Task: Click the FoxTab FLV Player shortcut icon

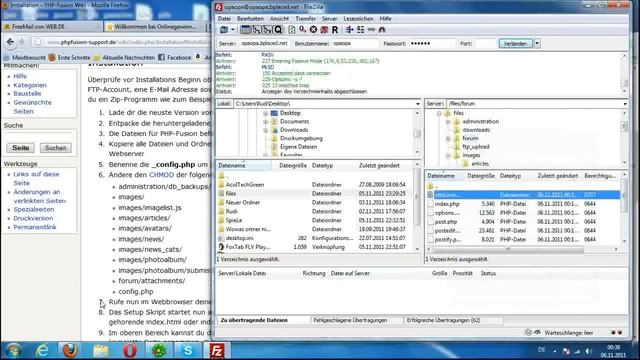Action: [x=221, y=247]
